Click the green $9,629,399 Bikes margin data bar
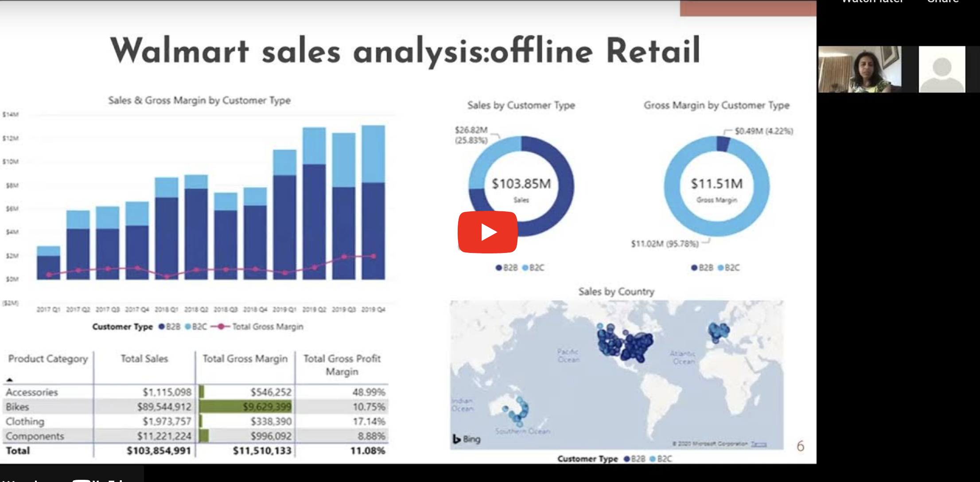 tap(245, 407)
